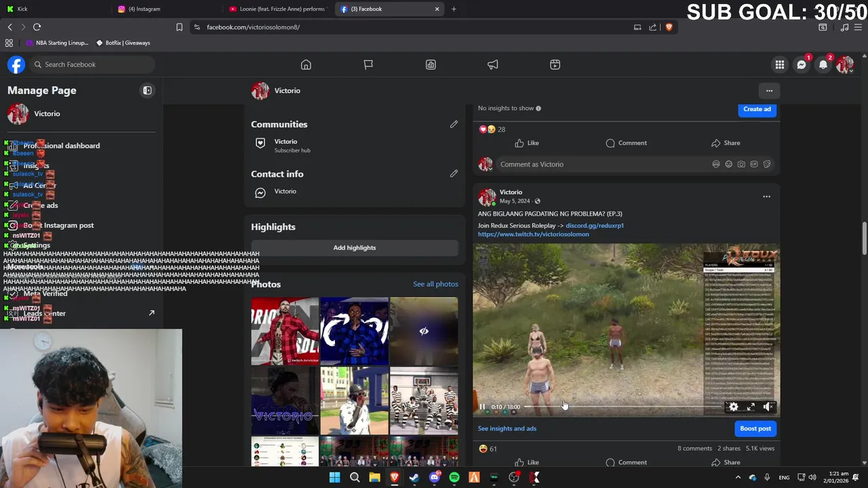Like the top post

point(526,143)
